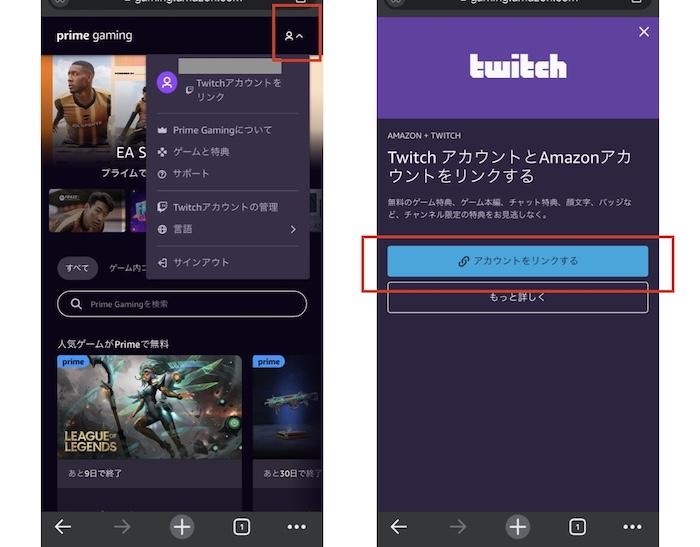Click the prime badge on League of Legends card
The height and width of the screenshot is (547, 700).
click(x=73, y=362)
